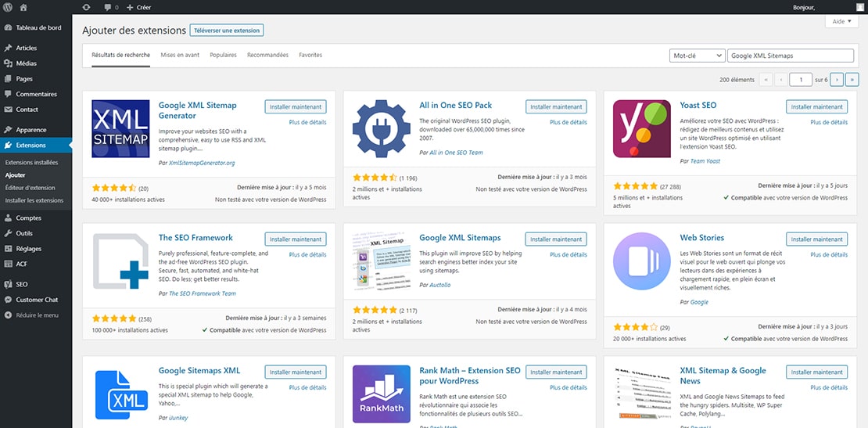The image size is (868, 428).
Task: Click the Créer plus item in admin bar
Action: point(138,7)
